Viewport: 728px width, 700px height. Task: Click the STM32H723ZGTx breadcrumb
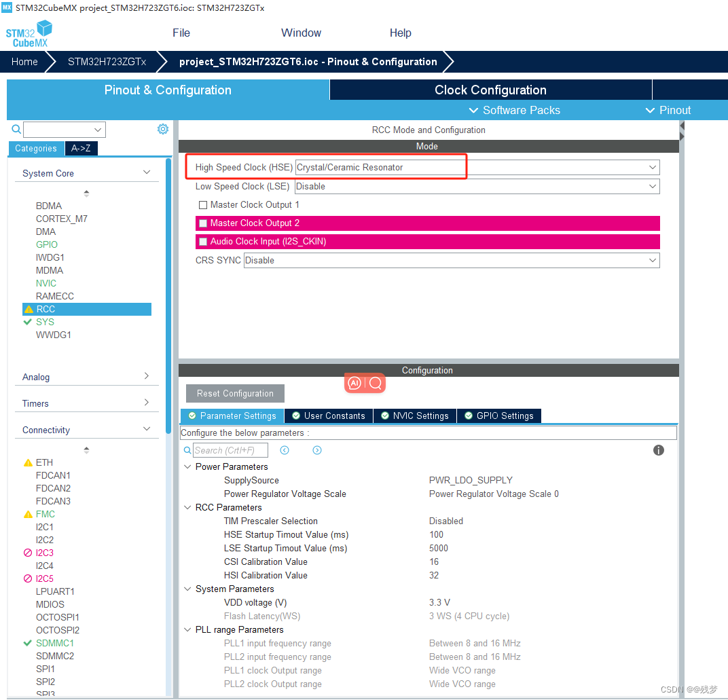pyautogui.click(x=107, y=62)
